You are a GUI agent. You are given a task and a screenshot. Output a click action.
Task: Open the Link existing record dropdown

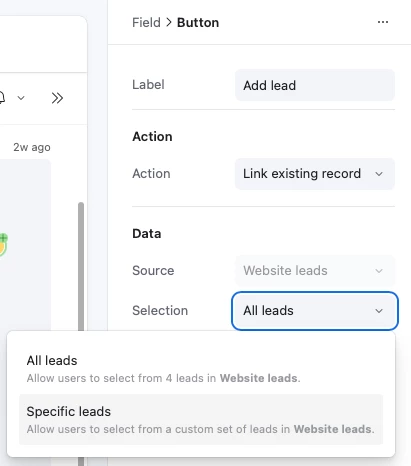(x=315, y=174)
